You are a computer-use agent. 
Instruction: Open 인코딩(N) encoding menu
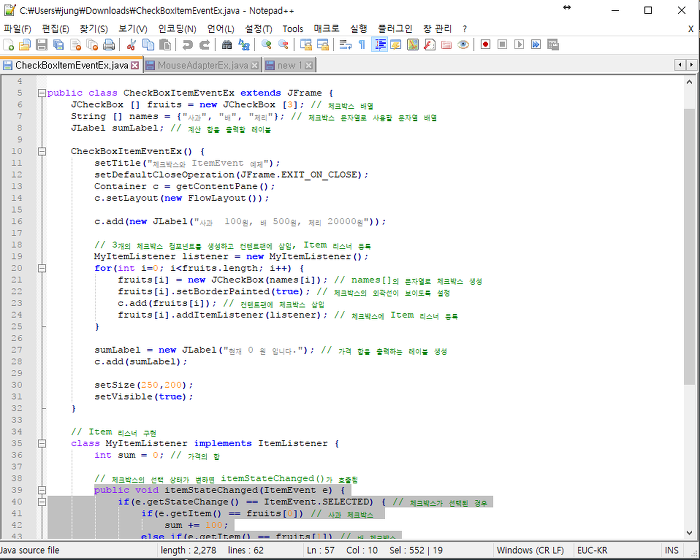(177, 29)
